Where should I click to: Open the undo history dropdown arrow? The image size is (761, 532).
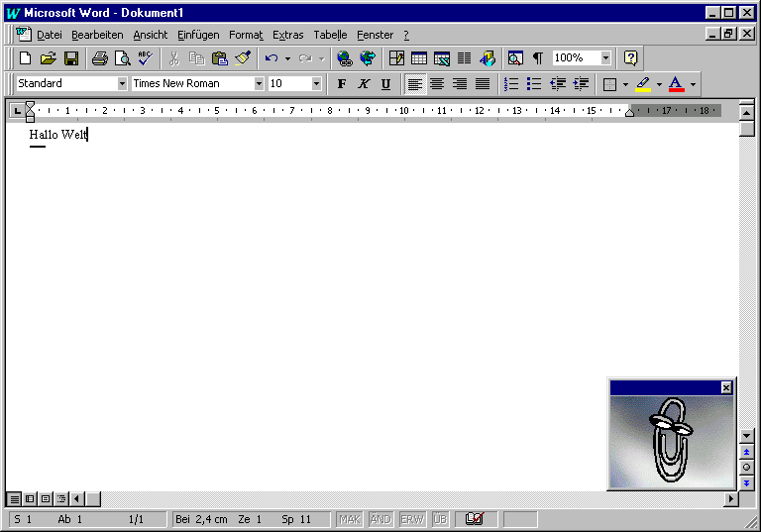coord(287,58)
